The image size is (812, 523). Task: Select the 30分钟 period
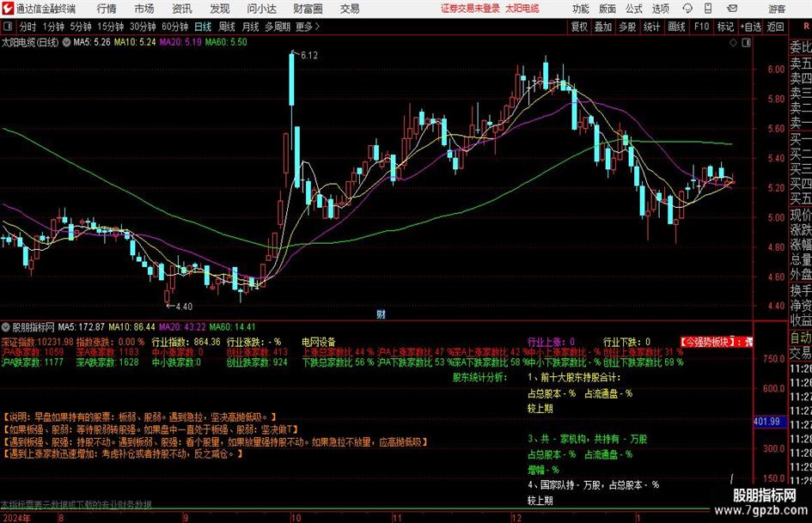coord(143,27)
